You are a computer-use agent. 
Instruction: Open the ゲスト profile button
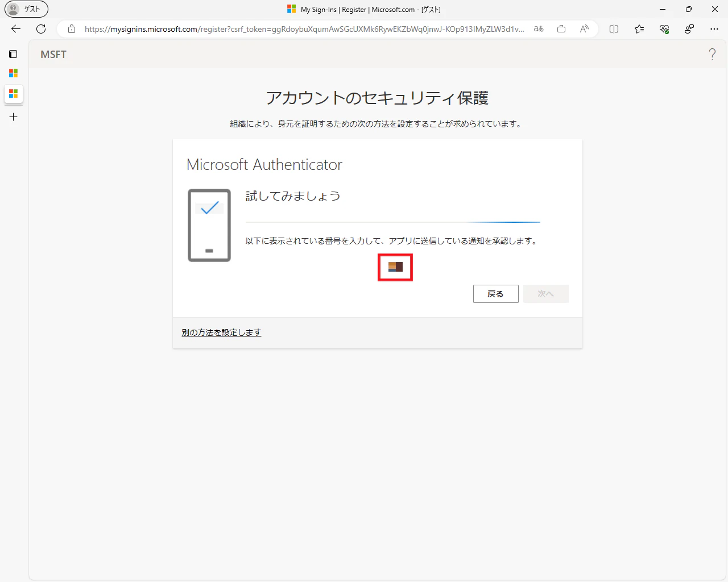pyautogui.click(x=26, y=9)
